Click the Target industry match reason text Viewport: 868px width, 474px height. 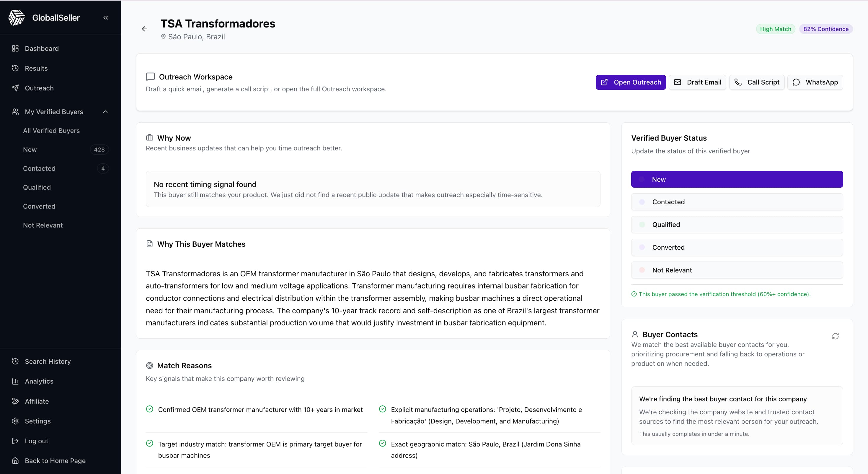tap(260, 450)
